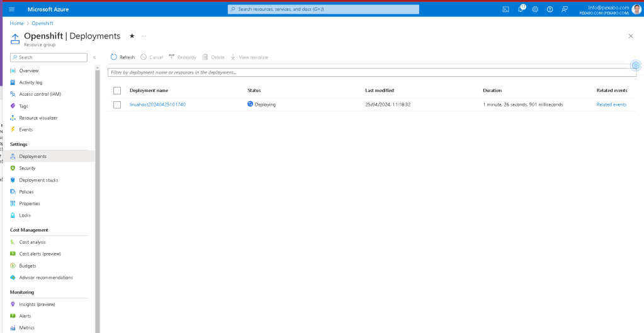Sort by Status column header
Viewport: 644px width, 333px height.
(x=254, y=91)
